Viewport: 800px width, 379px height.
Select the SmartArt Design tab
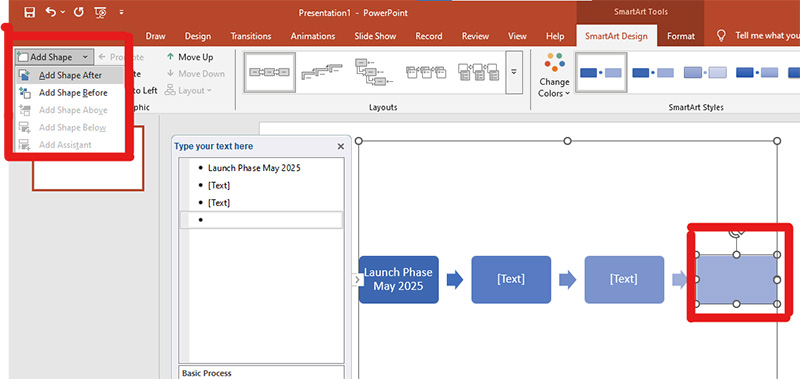(x=616, y=36)
